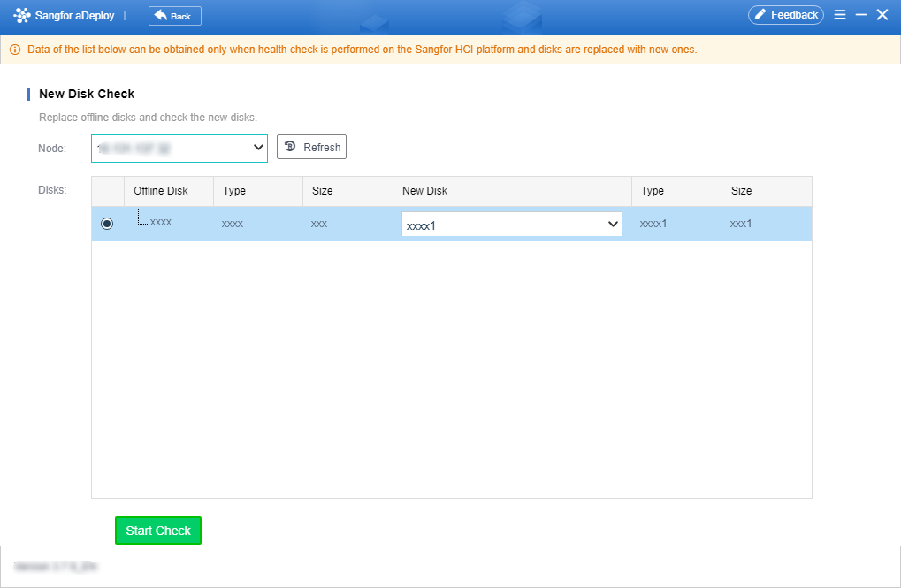Click the Refresh button
The width and height of the screenshot is (901, 588).
coord(311,147)
